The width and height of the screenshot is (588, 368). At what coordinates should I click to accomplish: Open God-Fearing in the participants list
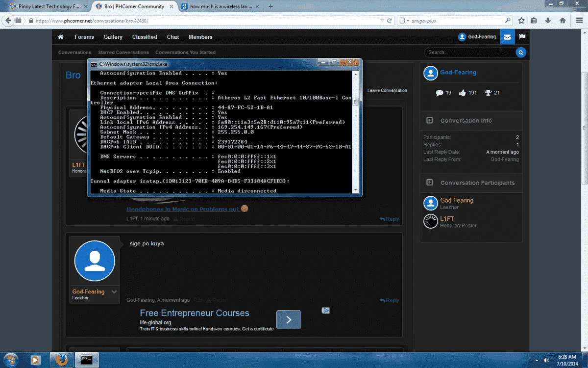pos(457,200)
